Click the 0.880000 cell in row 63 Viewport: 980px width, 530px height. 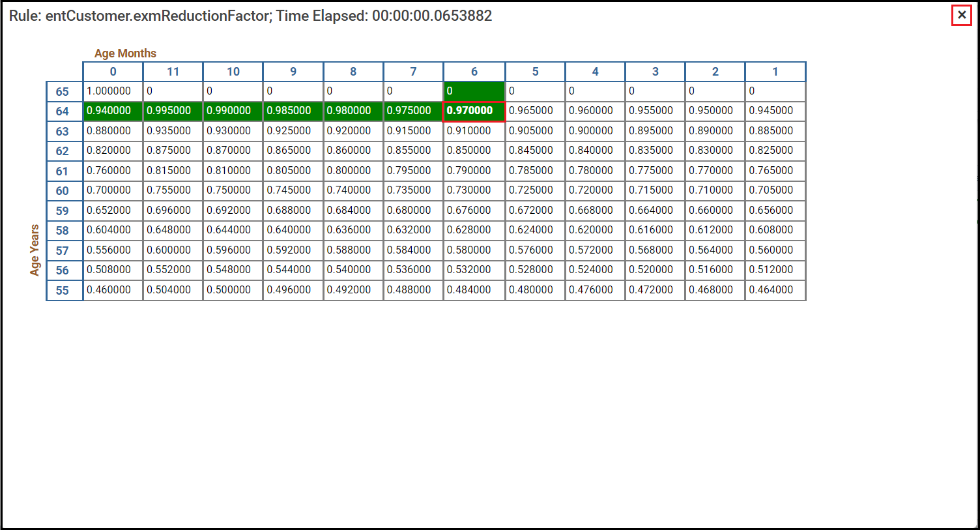pos(113,131)
